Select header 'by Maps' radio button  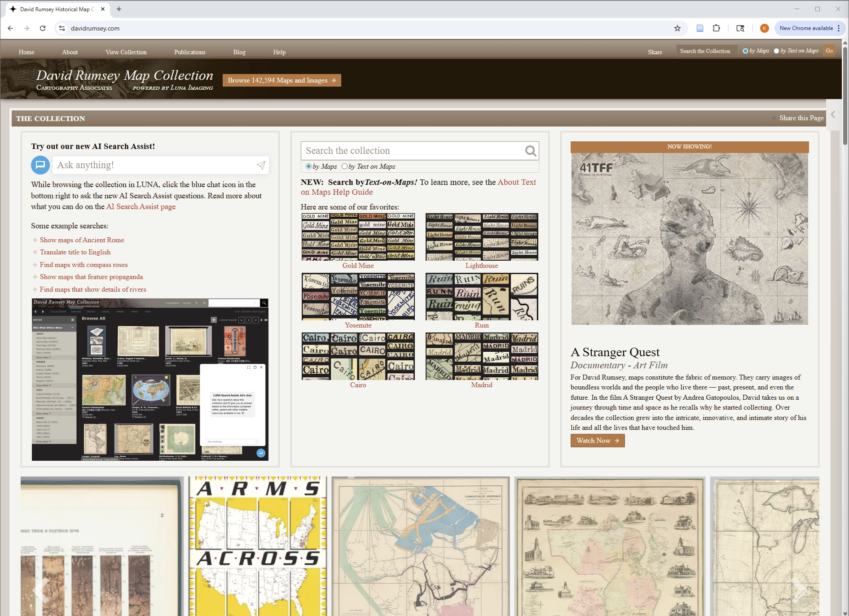pyautogui.click(x=745, y=51)
